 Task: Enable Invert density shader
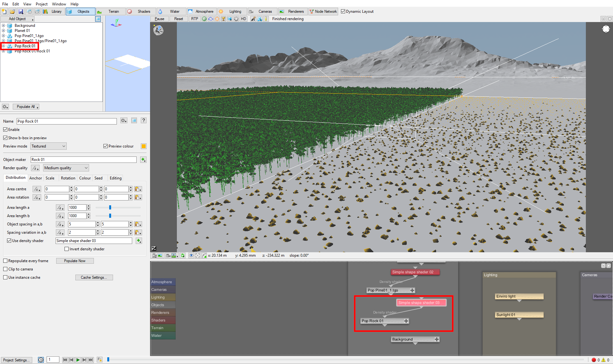(x=66, y=249)
